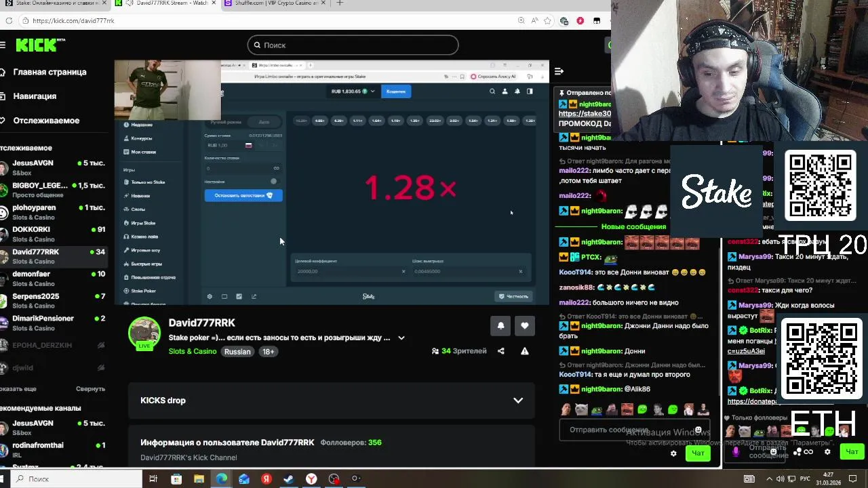Open DimarikPensioner channel in sidebar
Viewport: 868px width, 488px height.
pyautogui.click(x=54, y=323)
